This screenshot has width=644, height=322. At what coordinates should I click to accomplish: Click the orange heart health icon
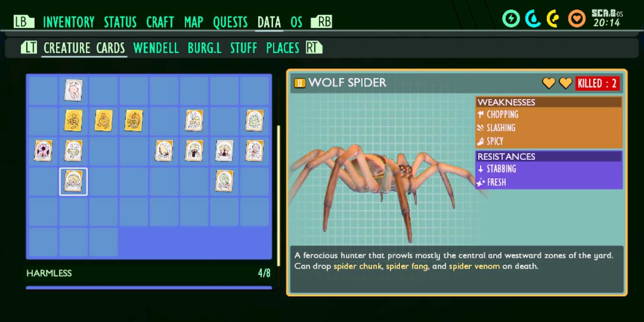pyautogui.click(x=576, y=18)
